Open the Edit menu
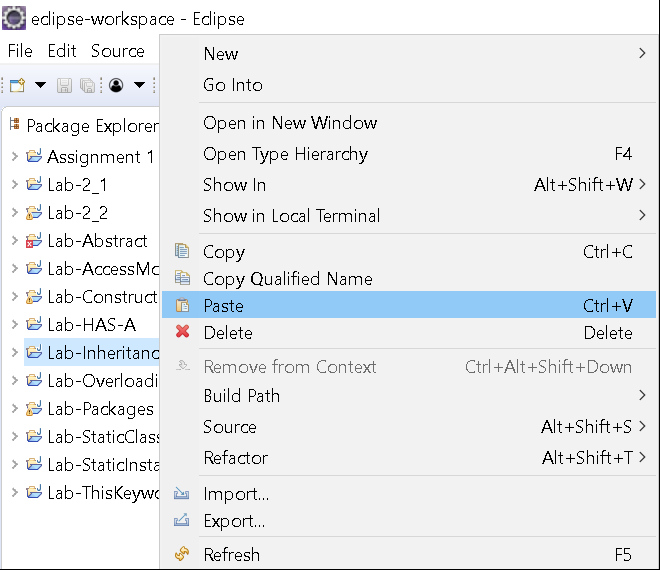 coord(62,51)
